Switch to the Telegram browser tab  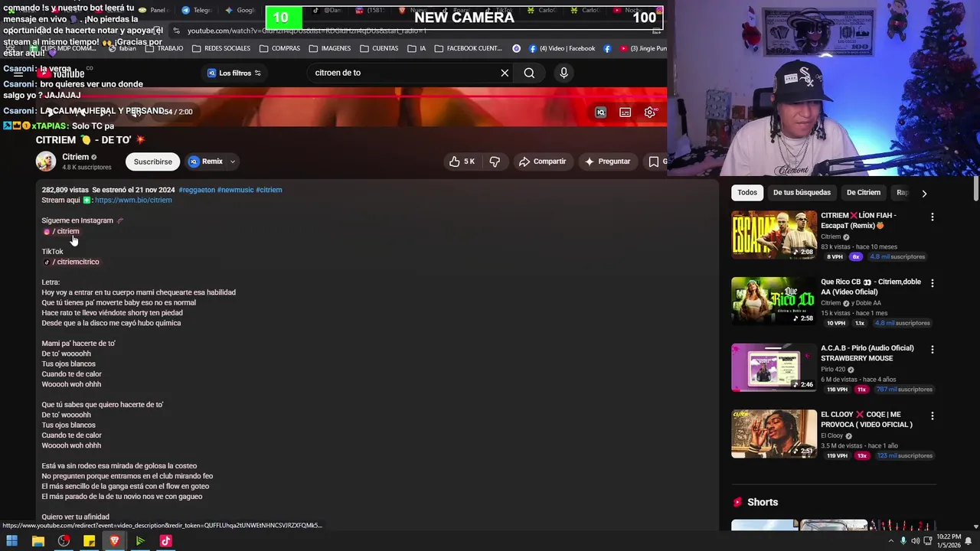[196, 10]
